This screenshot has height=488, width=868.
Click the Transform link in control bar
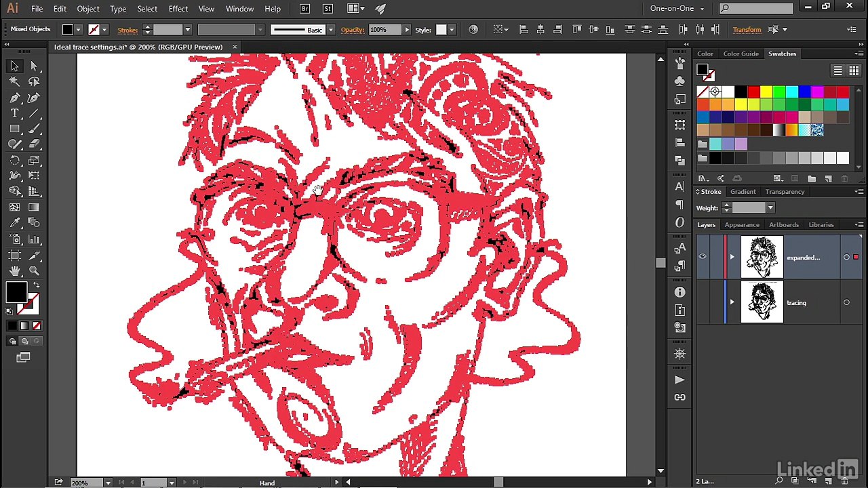[747, 30]
